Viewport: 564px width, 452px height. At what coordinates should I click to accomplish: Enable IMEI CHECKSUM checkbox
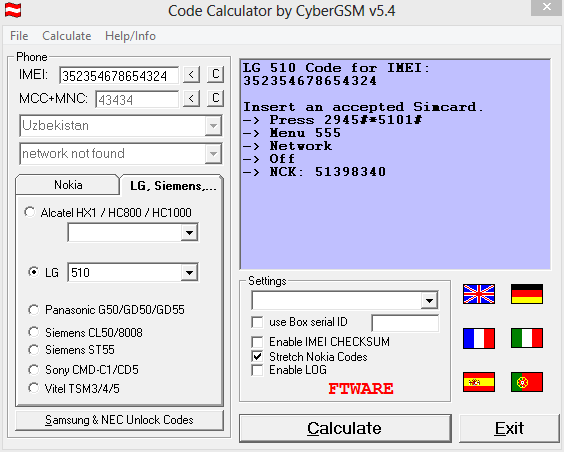coord(257,342)
